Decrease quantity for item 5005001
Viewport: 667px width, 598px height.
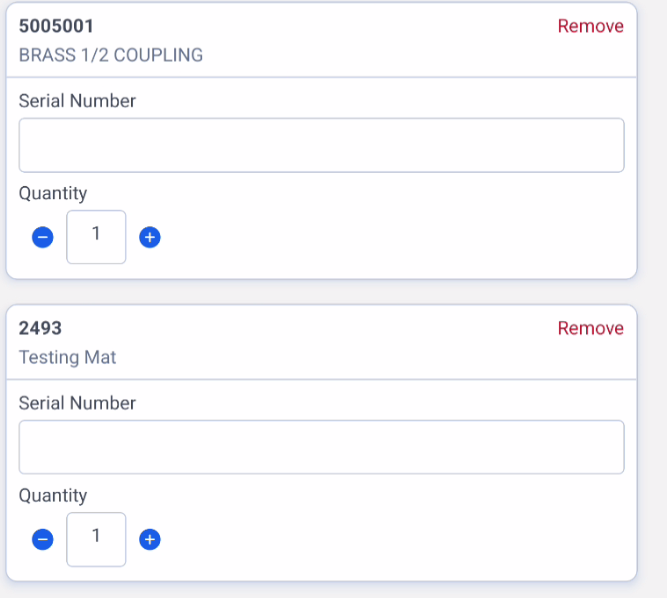[x=43, y=237]
